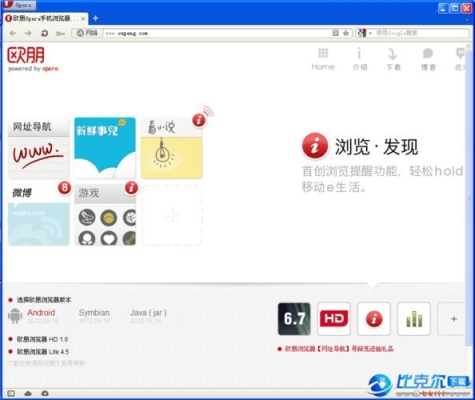Click the cloud Opera Link icon in status bar
475x400 pixels.
(28, 393)
